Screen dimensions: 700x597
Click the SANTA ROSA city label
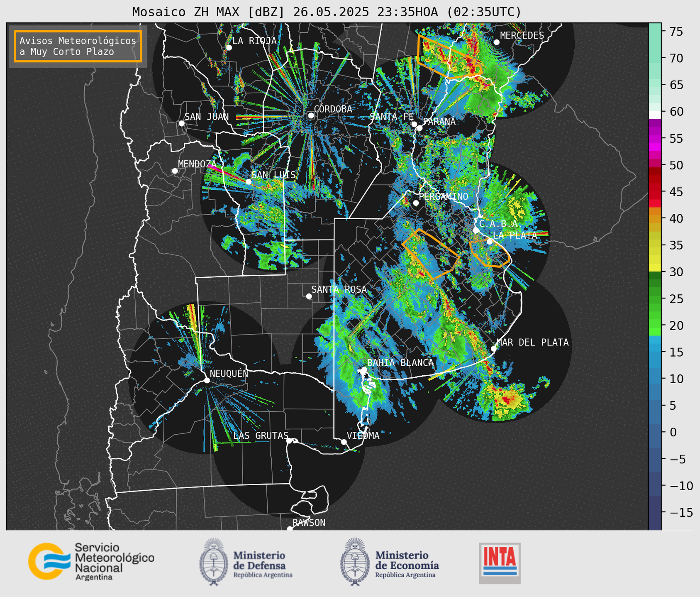tap(339, 289)
